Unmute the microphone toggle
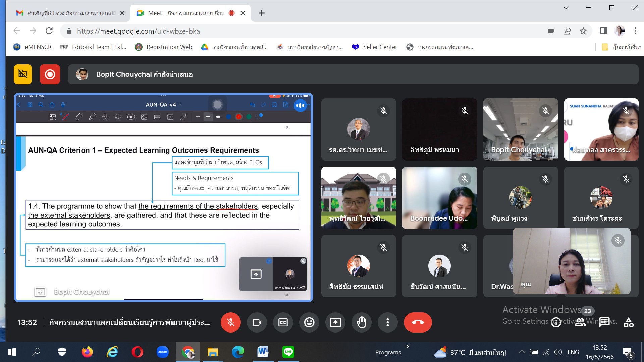 point(230,322)
